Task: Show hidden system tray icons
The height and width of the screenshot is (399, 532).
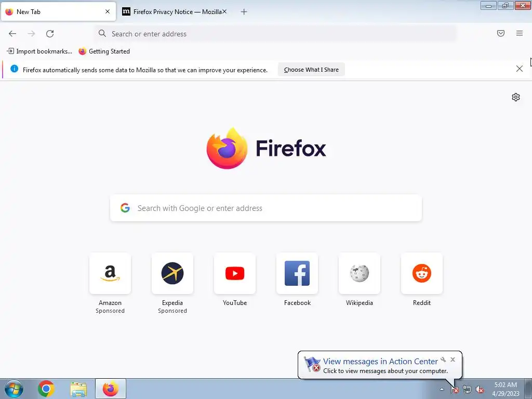Action: coord(442,389)
